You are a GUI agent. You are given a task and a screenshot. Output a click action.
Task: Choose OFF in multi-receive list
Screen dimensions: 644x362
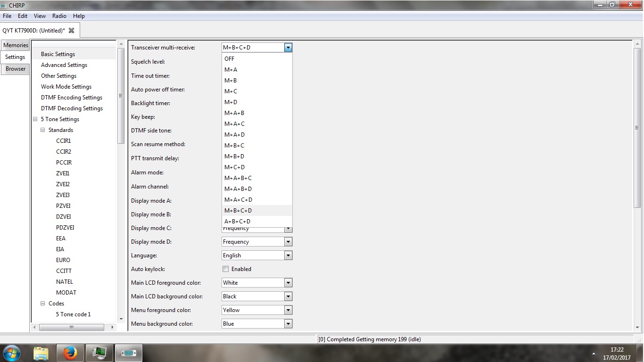coord(257,59)
